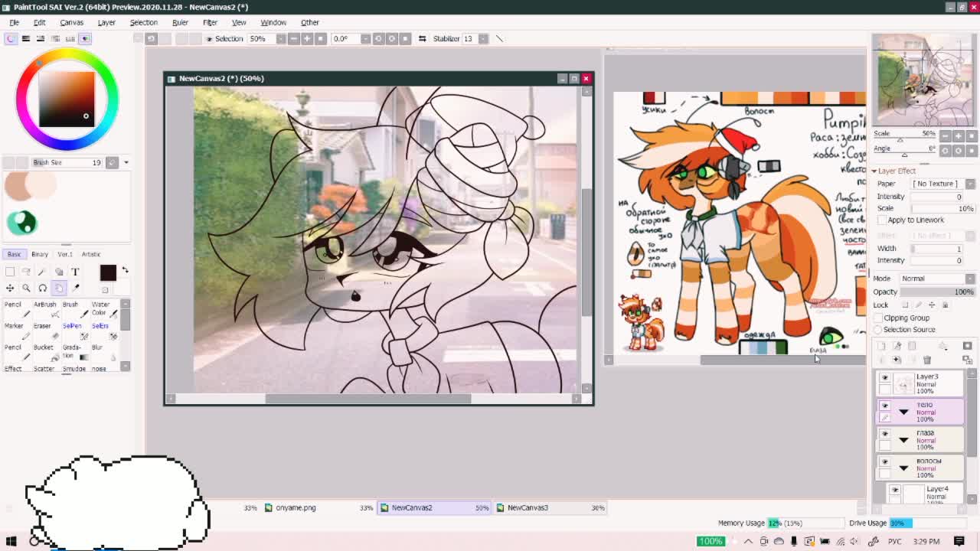980x551 pixels.
Task: Click the undo arrow in toolbar
Action: click(x=151, y=38)
